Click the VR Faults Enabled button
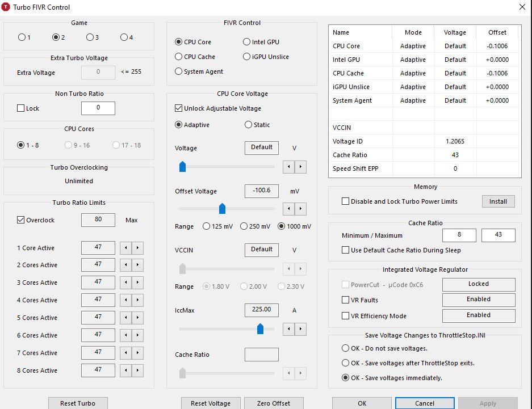The width and height of the screenshot is (532, 409). click(479, 300)
